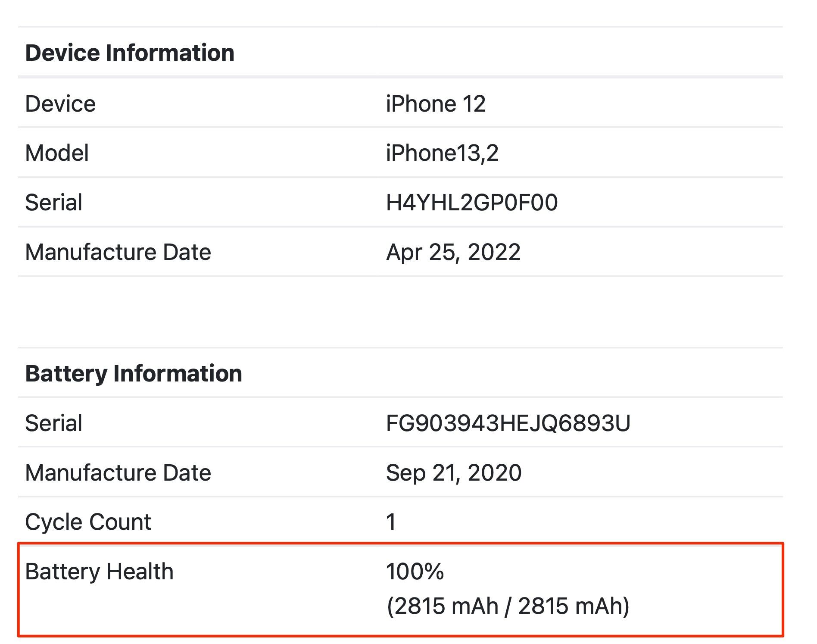Click device Manufacture Date label
The image size is (817, 644).
tap(118, 252)
